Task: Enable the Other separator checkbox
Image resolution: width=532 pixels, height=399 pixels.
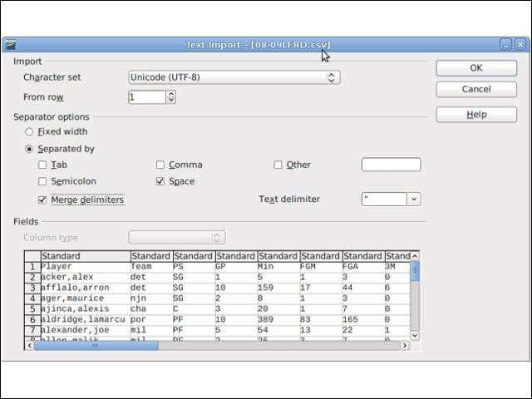Action: pyautogui.click(x=278, y=165)
